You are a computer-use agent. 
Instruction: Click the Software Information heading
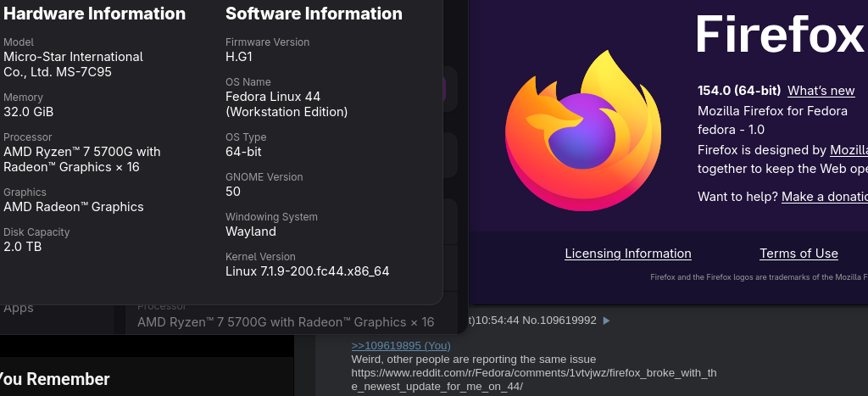coord(314,14)
